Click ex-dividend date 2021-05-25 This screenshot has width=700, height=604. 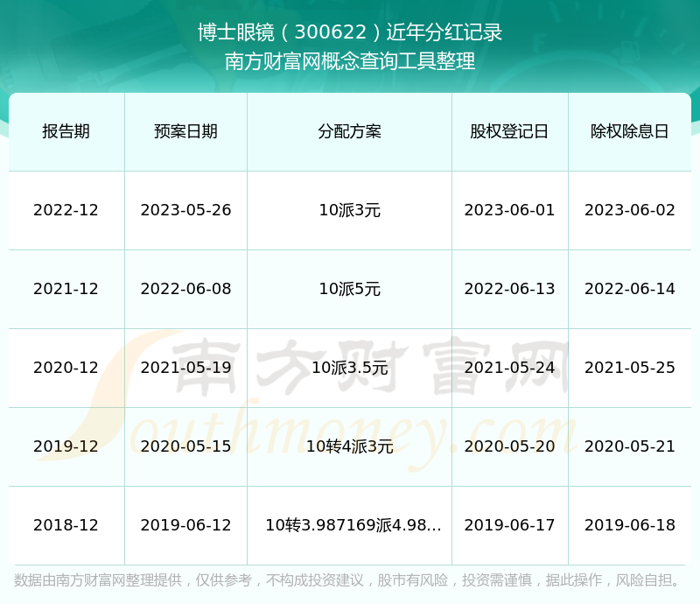(x=629, y=368)
